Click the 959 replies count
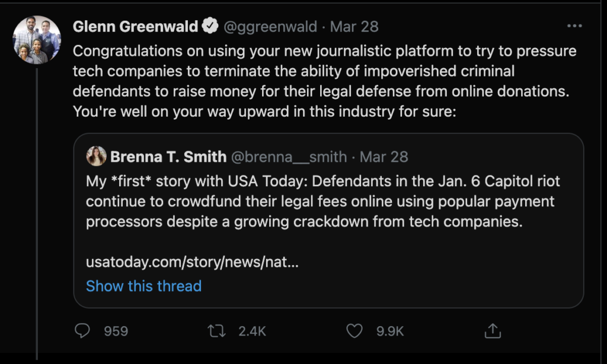 click(116, 331)
